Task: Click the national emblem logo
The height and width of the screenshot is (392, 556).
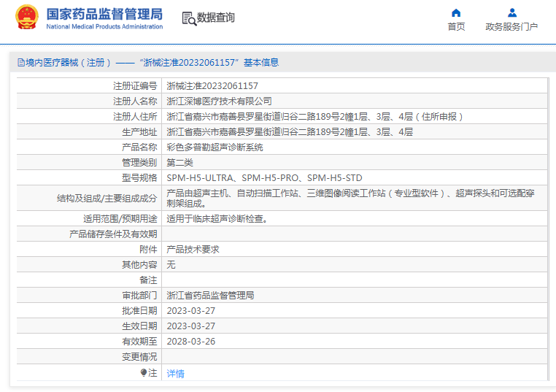Action: tap(26, 17)
